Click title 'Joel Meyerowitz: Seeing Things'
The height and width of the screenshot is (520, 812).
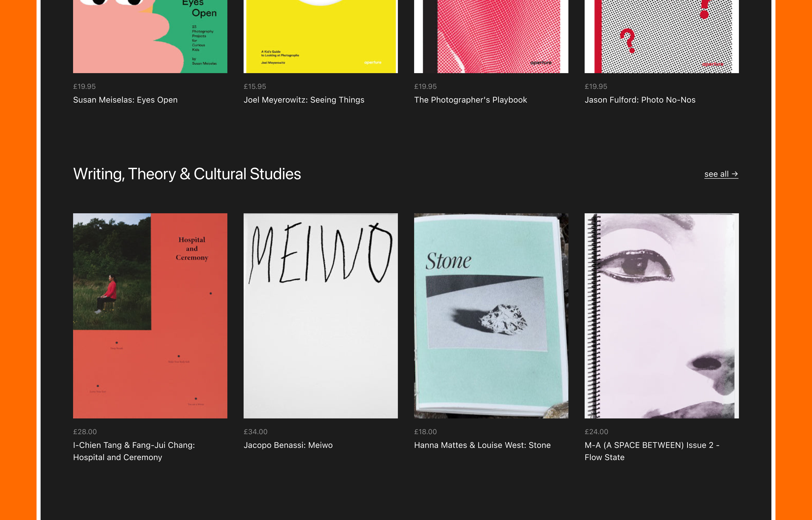click(x=304, y=100)
